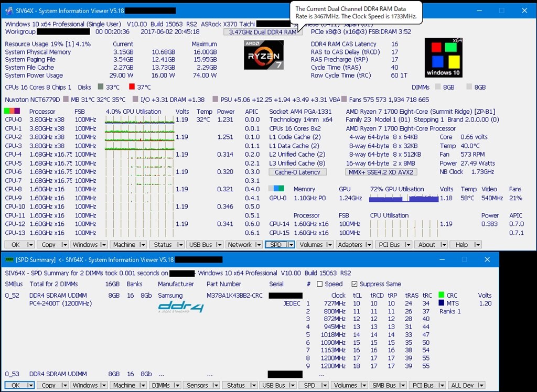Image resolution: width=537 pixels, height=392 pixels.
Task: Click the square before I/O +3.31 voltage
Action: click(x=135, y=99)
